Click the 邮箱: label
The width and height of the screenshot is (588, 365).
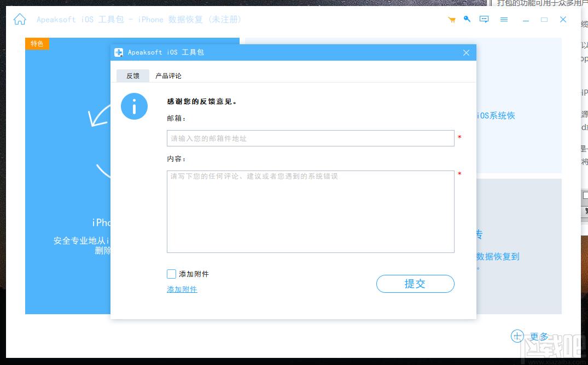pyautogui.click(x=176, y=119)
